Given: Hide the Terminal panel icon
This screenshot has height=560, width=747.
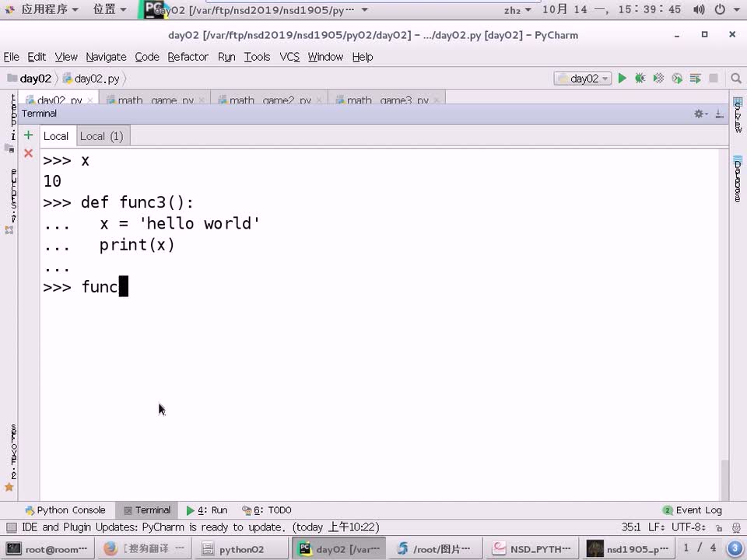Looking at the screenshot, I should click(x=719, y=114).
